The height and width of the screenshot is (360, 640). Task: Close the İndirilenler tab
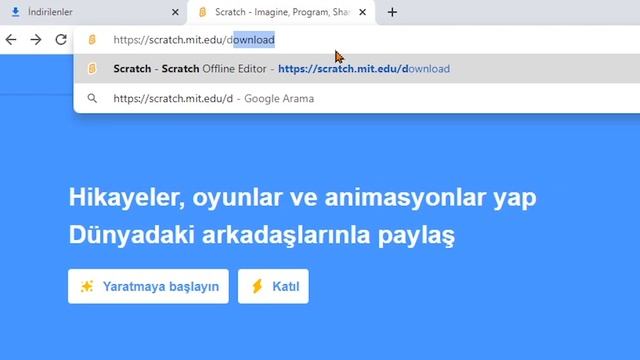click(175, 12)
